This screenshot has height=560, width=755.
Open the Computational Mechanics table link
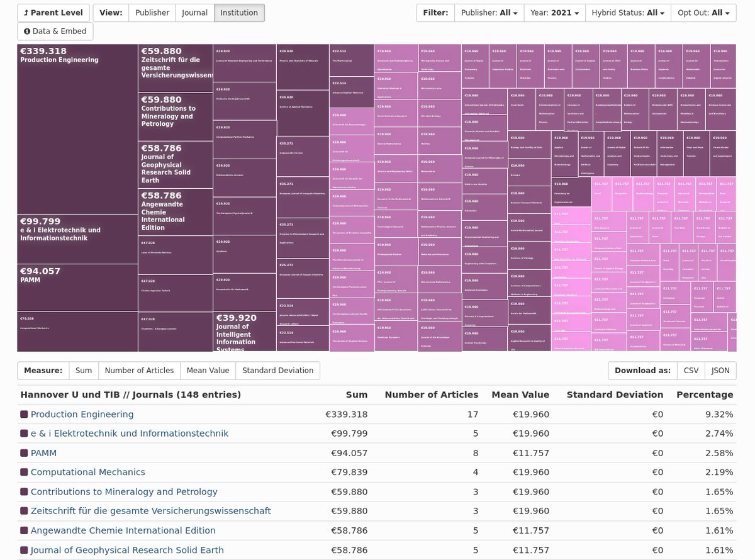point(87,472)
